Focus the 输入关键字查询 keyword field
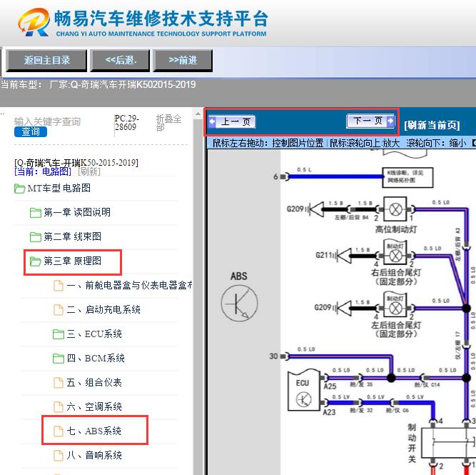The height and width of the screenshot is (475, 476). 47,121
